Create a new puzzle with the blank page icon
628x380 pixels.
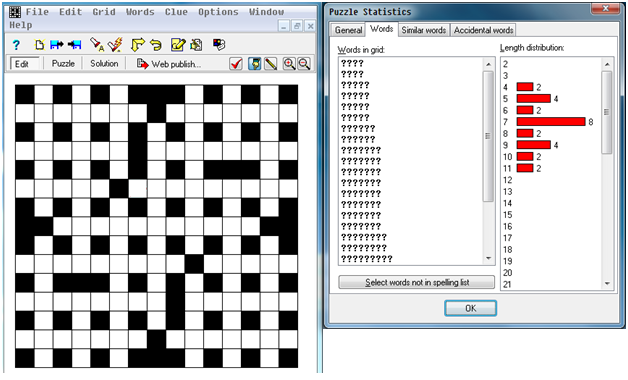pyautogui.click(x=40, y=44)
